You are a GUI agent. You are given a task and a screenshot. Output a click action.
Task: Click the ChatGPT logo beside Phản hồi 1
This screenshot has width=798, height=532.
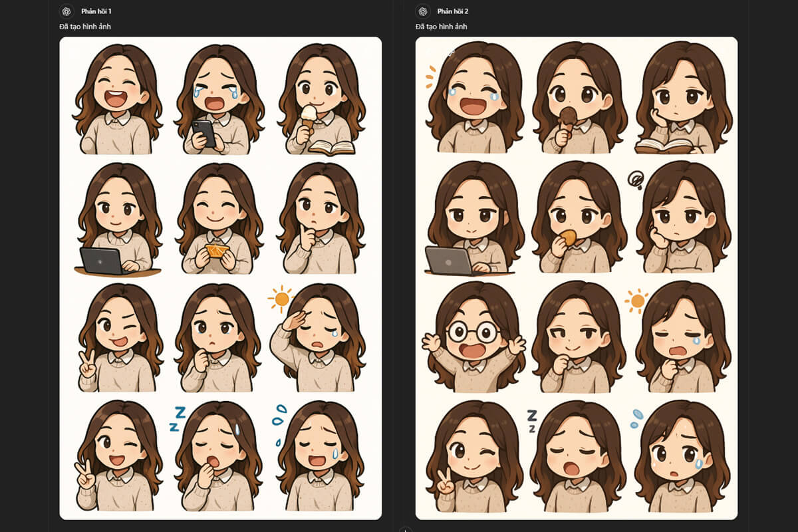pyautogui.click(x=66, y=11)
